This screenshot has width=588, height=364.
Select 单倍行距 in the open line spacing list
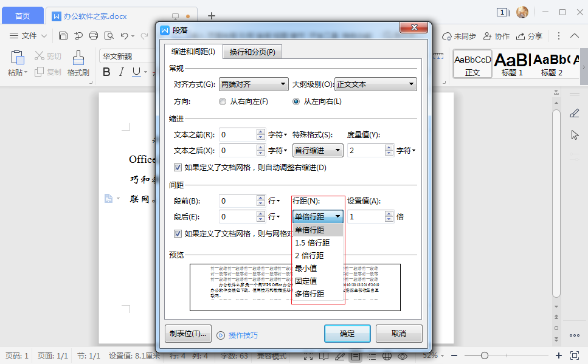coord(317,230)
